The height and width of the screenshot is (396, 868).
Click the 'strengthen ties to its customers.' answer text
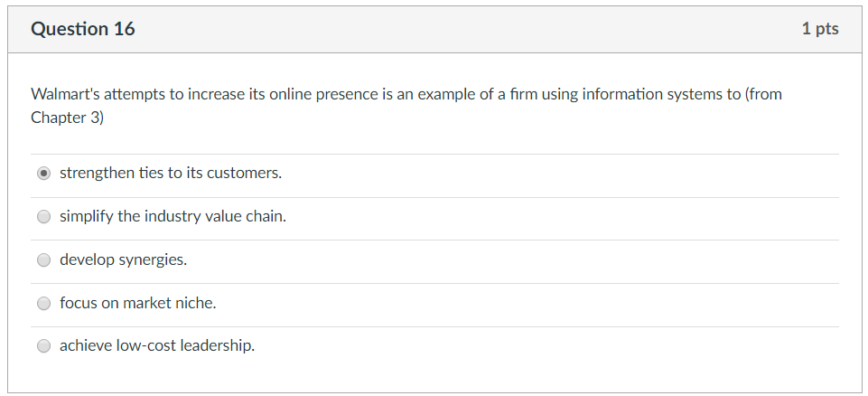pyautogui.click(x=171, y=173)
